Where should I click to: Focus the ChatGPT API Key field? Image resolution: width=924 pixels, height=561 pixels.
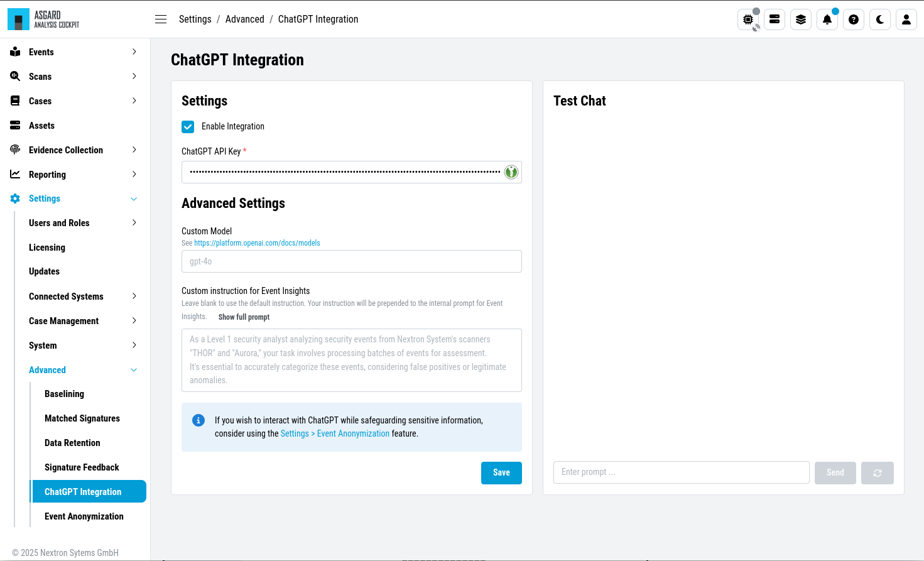click(x=352, y=172)
